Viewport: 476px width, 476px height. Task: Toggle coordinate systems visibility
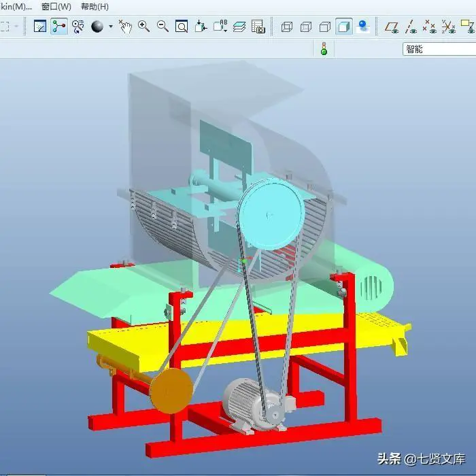click(x=449, y=27)
